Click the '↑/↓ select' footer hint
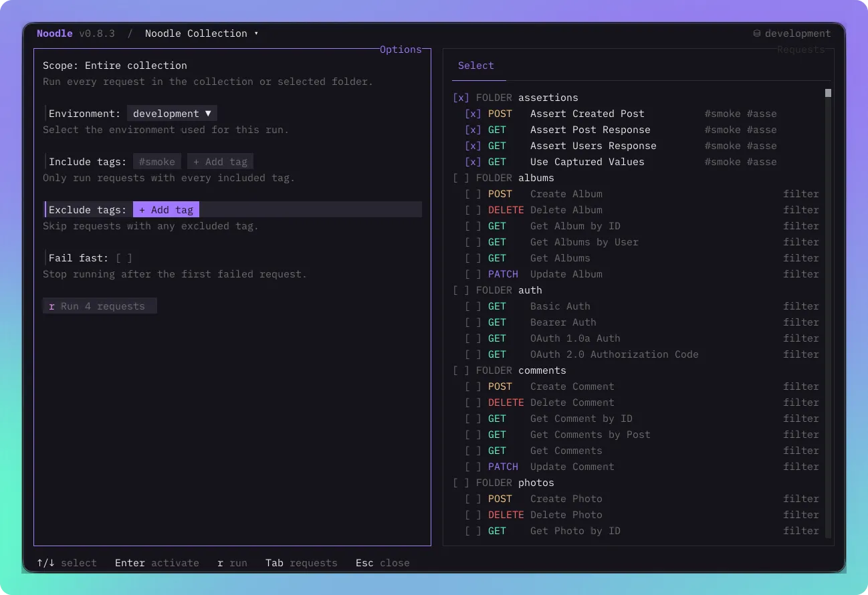 tap(67, 563)
